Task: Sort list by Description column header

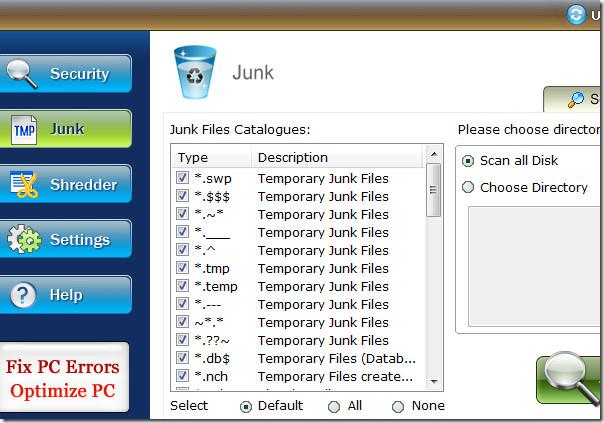Action: 292,157
